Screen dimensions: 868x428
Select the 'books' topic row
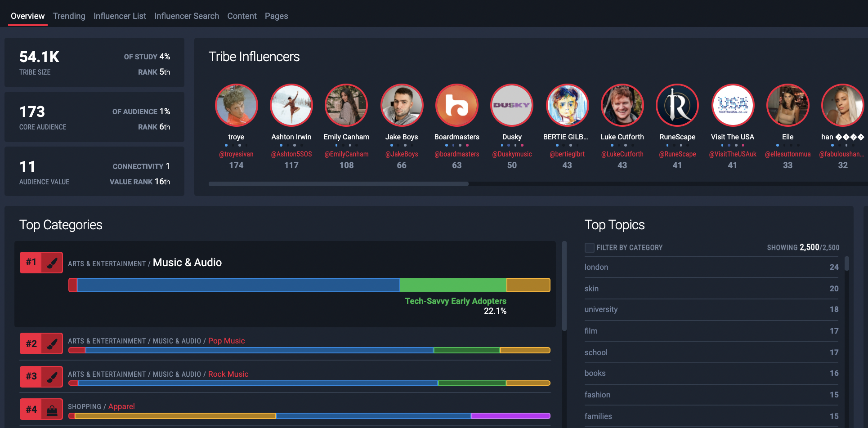click(x=711, y=373)
